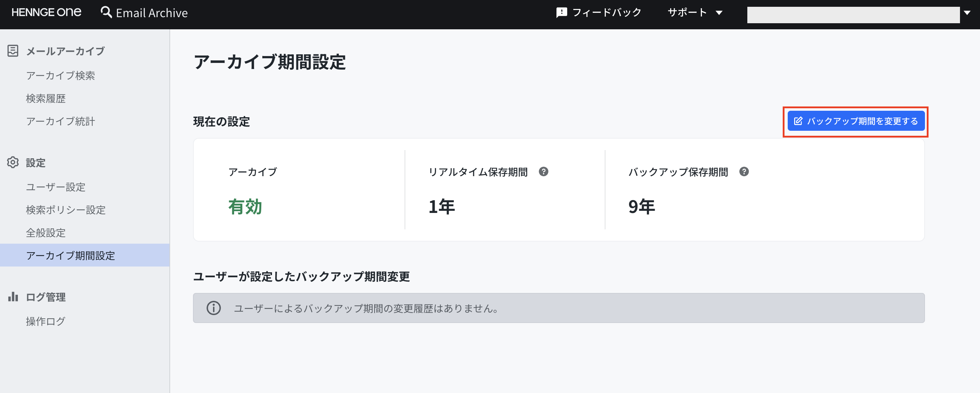Click the 現在の設定 heading
Image resolution: width=980 pixels, height=393 pixels.
point(222,122)
